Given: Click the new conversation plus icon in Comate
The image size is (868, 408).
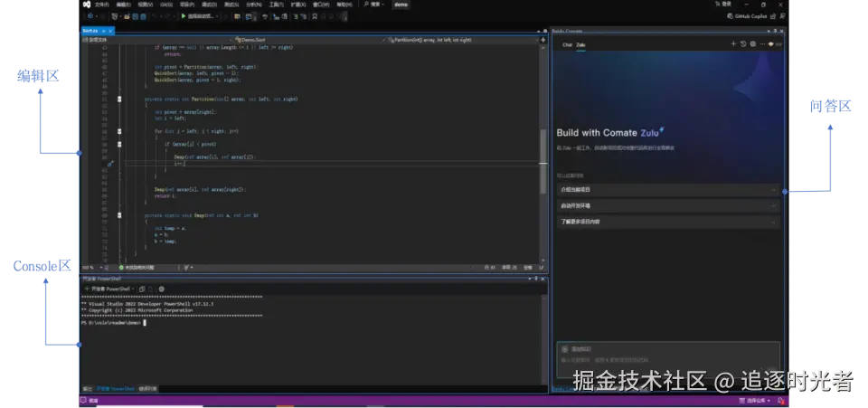Looking at the screenshot, I should 733,43.
